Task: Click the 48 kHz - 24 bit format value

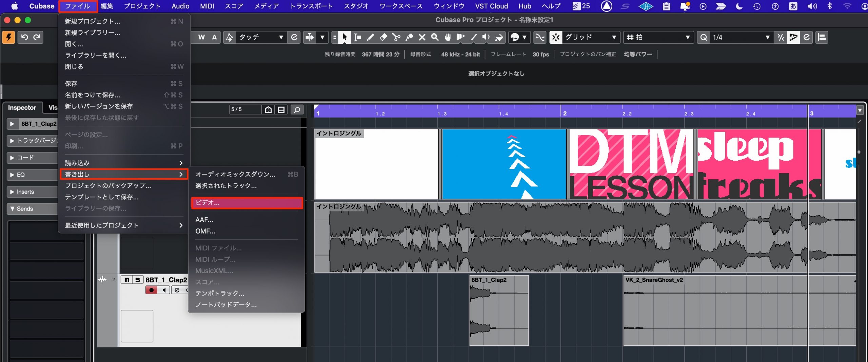Action: 460,54
